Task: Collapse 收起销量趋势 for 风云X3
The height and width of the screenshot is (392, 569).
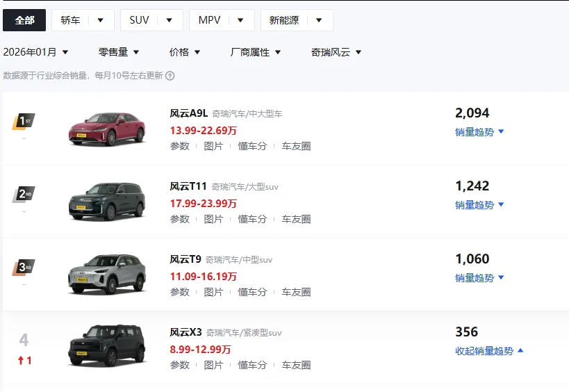Action: (x=489, y=351)
